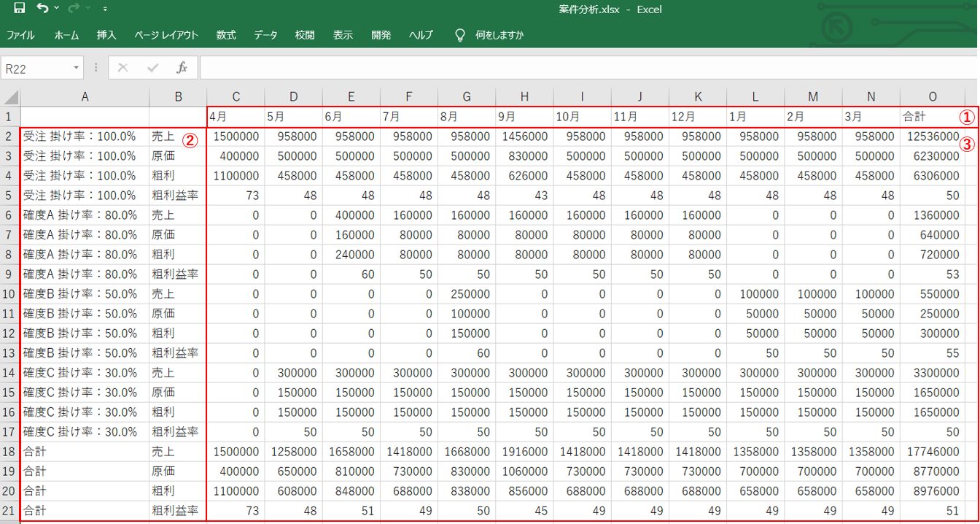Switch to the データ ribbon tab

[265, 35]
